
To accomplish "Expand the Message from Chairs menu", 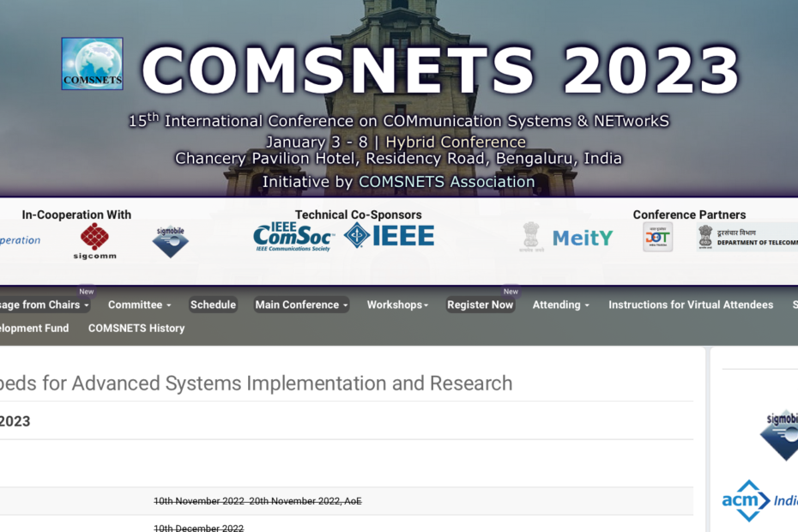I will coord(45,305).
